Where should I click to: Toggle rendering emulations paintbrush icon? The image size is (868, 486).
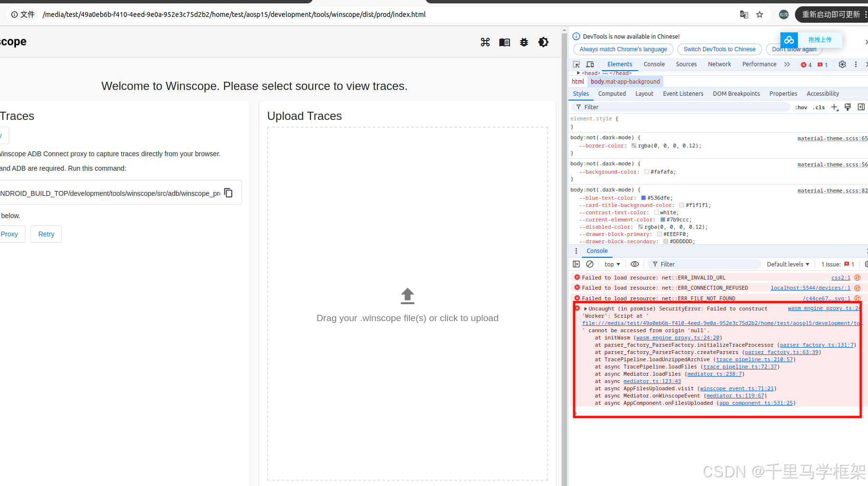click(848, 107)
